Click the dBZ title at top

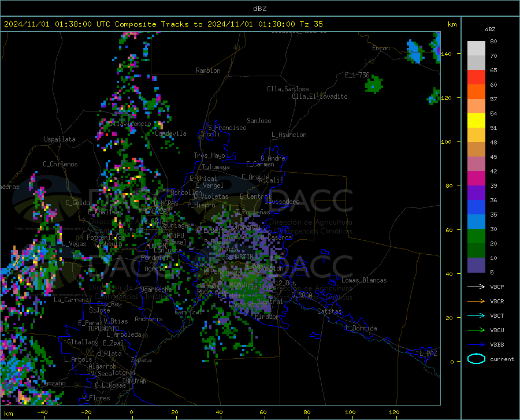(x=259, y=9)
